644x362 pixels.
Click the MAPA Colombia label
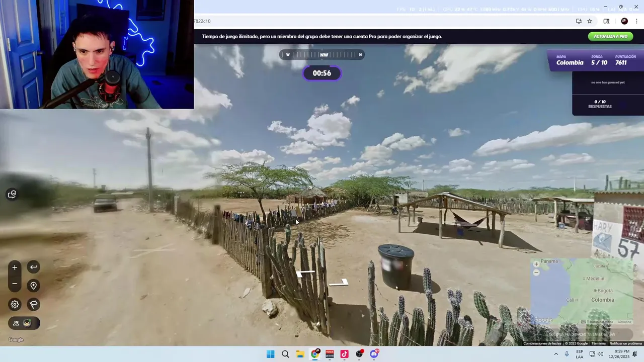570,60
